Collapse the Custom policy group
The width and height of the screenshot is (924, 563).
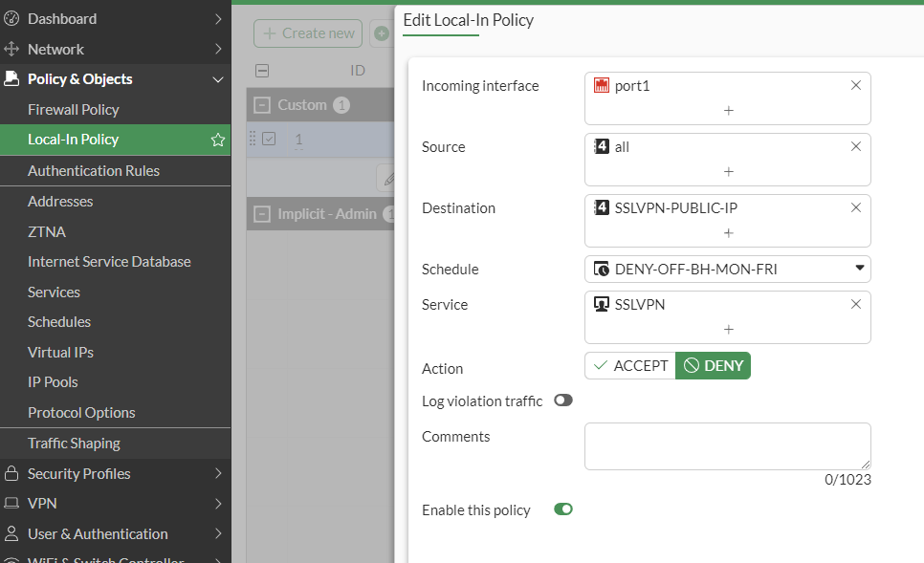[x=263, y=105]
